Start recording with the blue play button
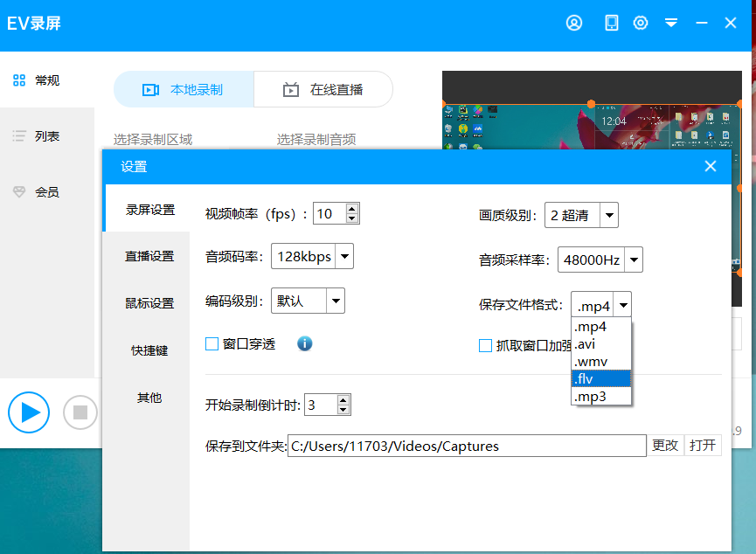This screenshot has width=756, height=554. coord(29,412)
